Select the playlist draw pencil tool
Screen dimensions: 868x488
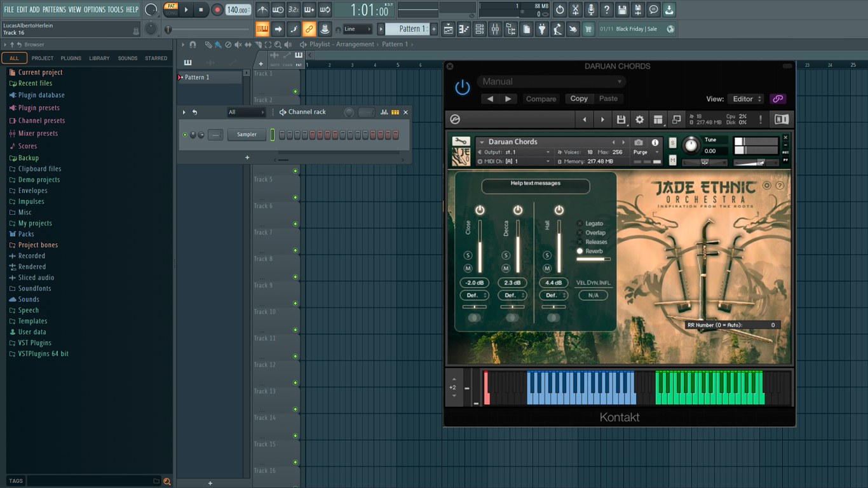208,44
